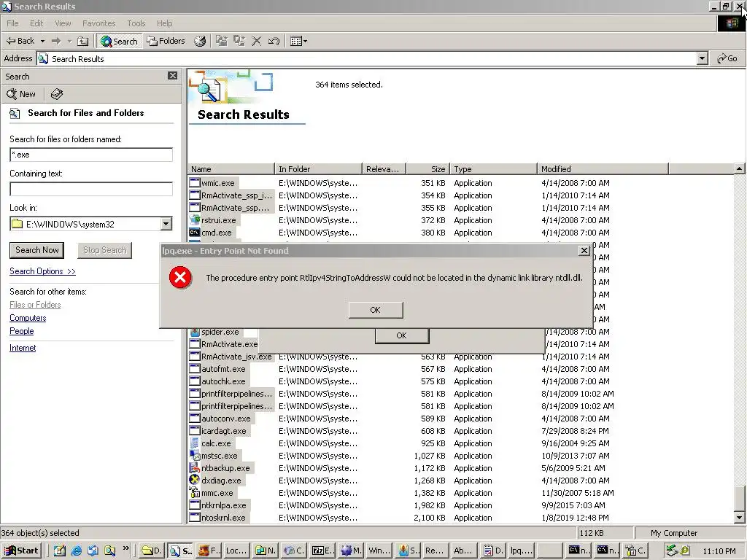The image size is (747, 560).
Task: Expand Quick Launch overflow chevron
Action: point(126,548)
